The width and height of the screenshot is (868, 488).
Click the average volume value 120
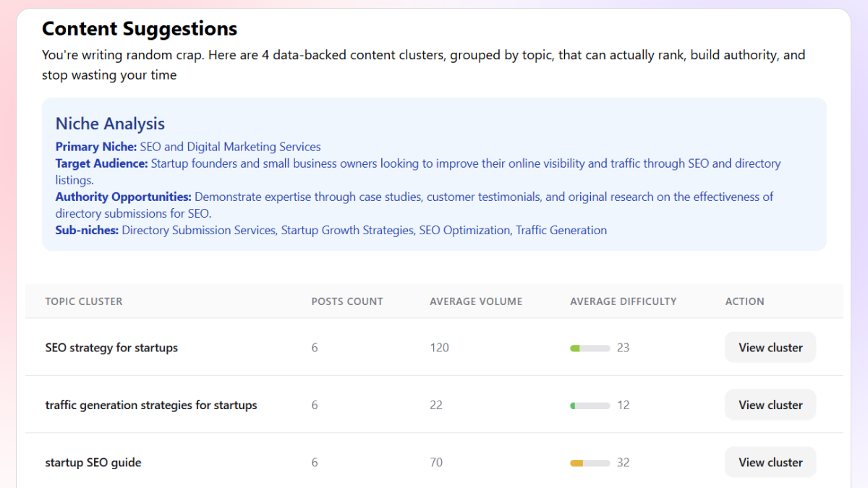(439, 348)
